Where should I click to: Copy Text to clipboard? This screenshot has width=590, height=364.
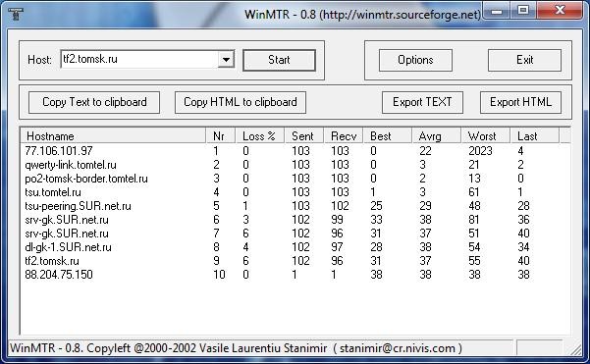point(94,102)
